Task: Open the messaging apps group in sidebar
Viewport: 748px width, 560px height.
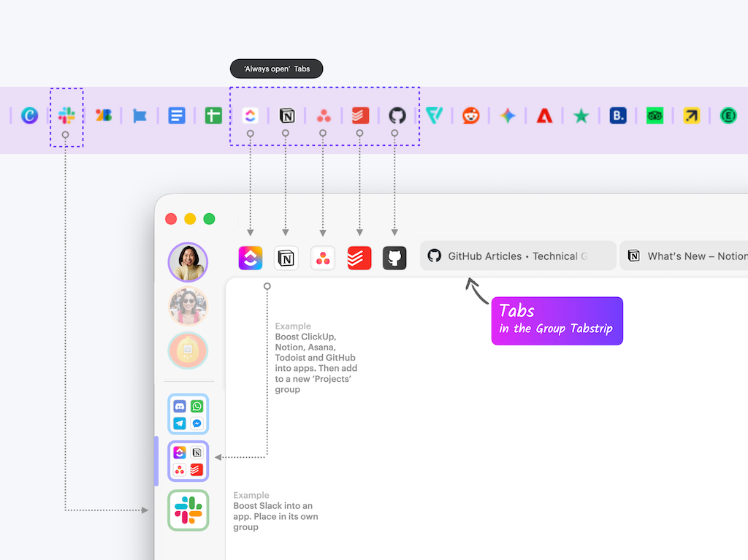Action: pyautogui.click(x=188, y=415)
